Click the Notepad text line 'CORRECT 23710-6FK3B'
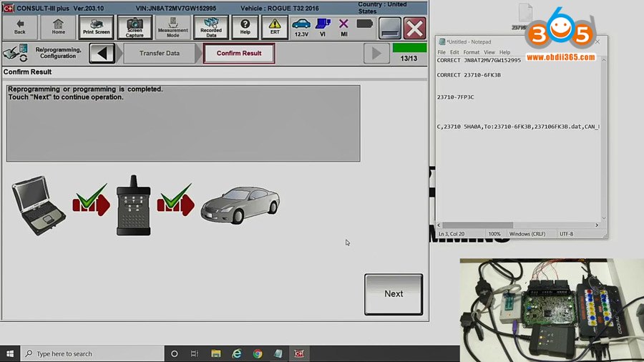The width and height of the screenshot is (644, 362). pyautogui.click(x=469, y=75)
